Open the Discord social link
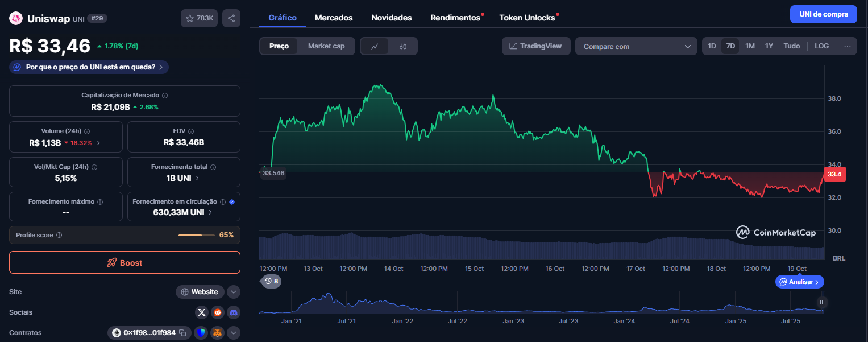The image size is (868, 342). click(234, 312)
